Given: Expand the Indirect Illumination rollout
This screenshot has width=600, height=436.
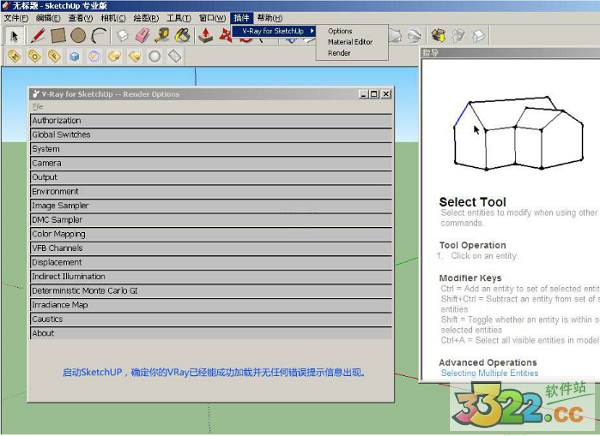Looking at the screenshot, I should pos(211,276).
